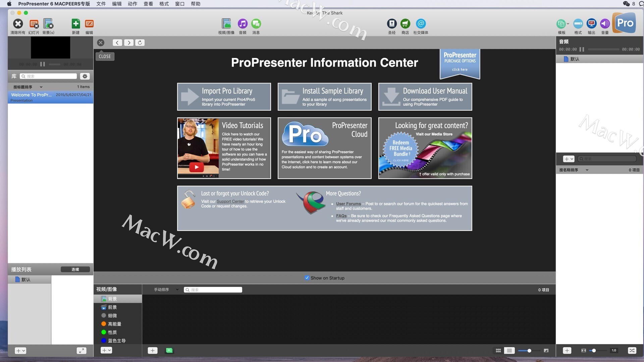Open the add dropdown in audio panel
The height and width of the screenshot is (362, 644).
569,159
